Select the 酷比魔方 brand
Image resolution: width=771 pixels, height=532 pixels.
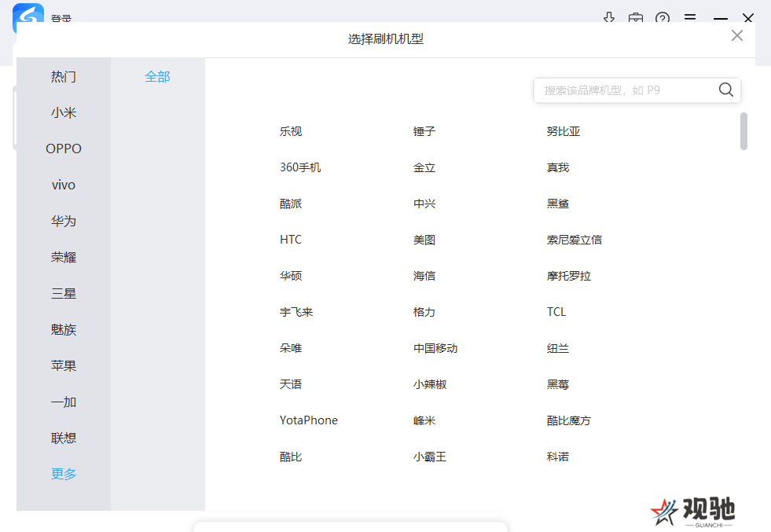569,420
